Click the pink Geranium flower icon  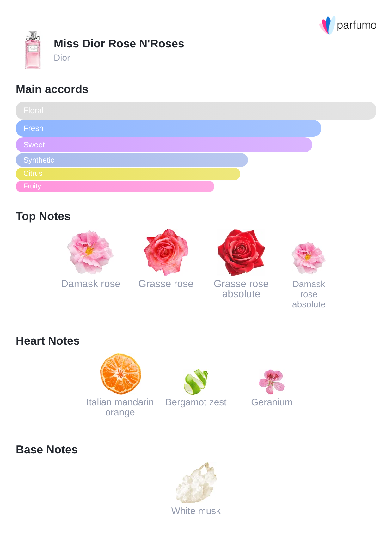(x=272, y=382)
